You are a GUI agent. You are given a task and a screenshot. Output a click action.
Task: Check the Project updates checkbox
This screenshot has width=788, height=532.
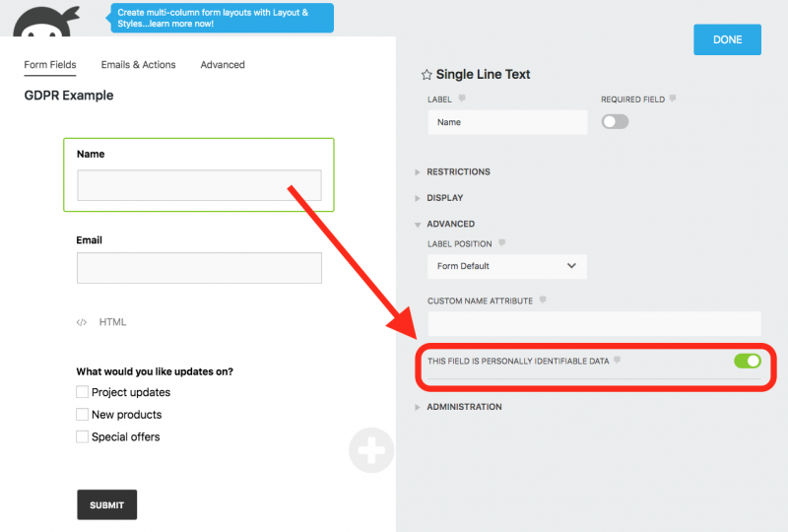click(x=83, y=392)
